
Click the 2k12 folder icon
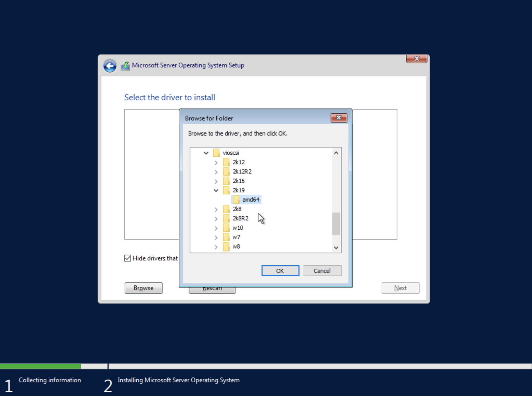tap(226, 162)
